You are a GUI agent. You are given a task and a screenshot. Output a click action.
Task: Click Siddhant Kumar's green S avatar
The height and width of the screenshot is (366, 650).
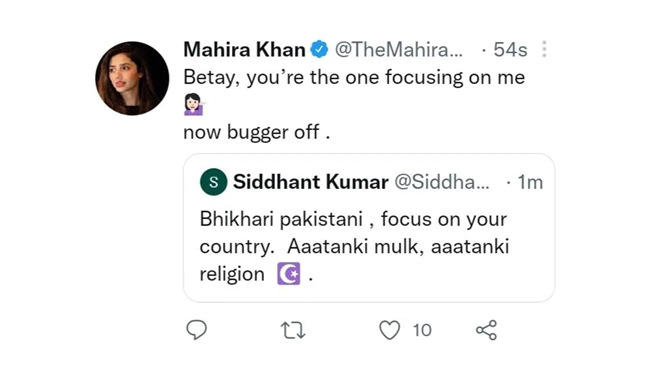[213, 182]
